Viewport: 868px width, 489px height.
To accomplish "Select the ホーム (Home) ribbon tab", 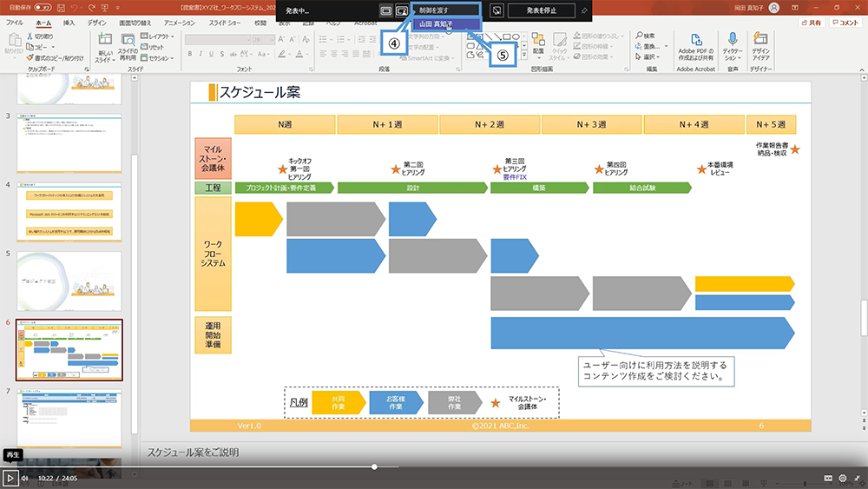I will tap(43, 23).
